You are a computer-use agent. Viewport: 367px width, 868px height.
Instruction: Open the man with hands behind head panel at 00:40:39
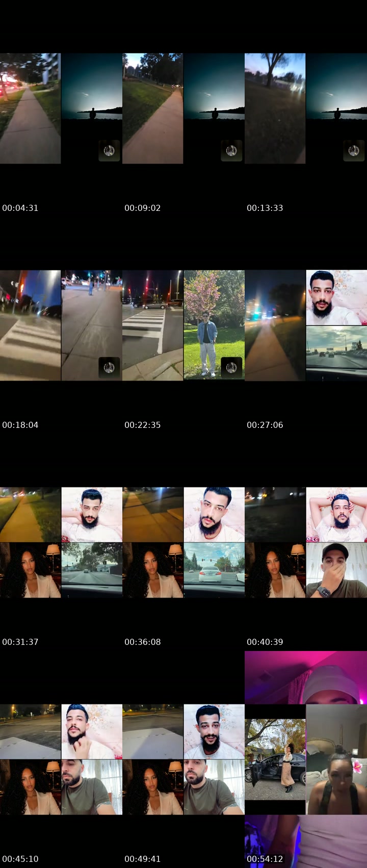[x=336, y=514]
